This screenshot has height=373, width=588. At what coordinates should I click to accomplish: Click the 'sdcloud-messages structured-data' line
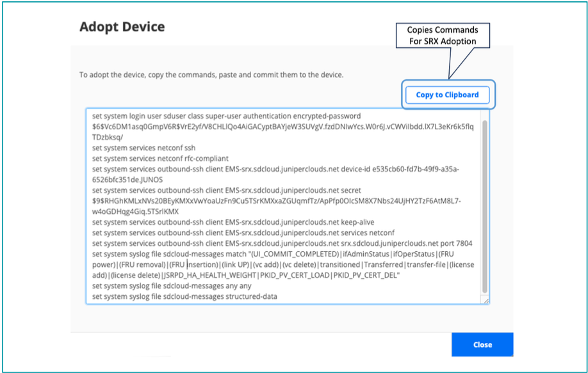tap(184, 297)
